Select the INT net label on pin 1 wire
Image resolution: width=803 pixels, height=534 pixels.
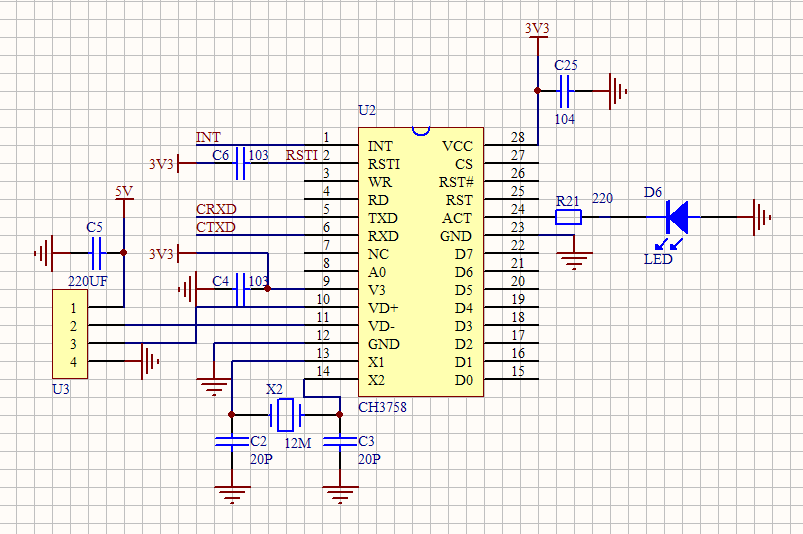(x=208, y=137)
